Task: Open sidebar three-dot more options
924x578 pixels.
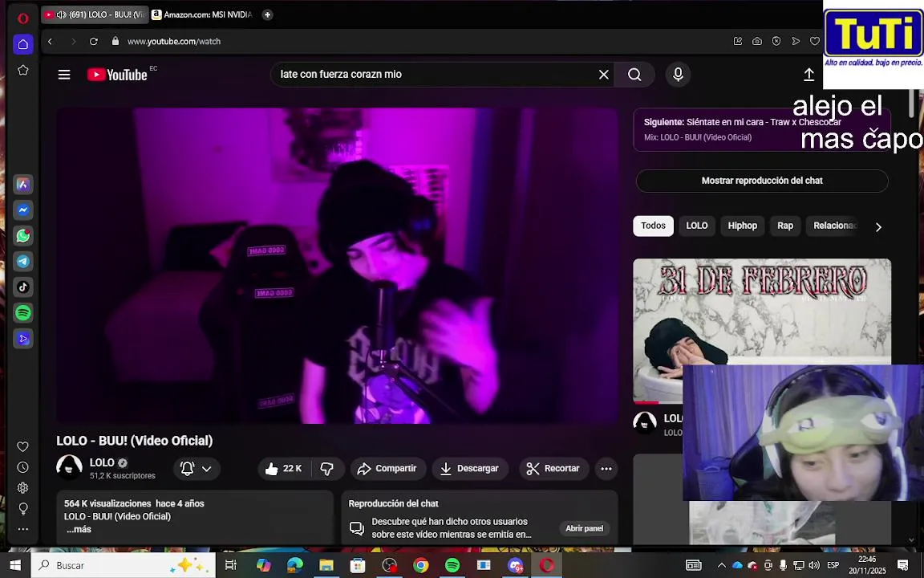Action: [23, 529]
